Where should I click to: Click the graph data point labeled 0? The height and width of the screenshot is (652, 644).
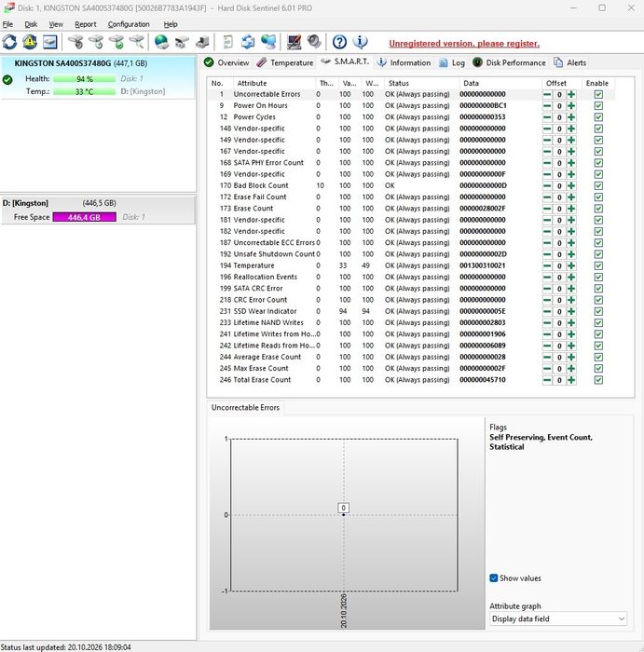[343, 515]
